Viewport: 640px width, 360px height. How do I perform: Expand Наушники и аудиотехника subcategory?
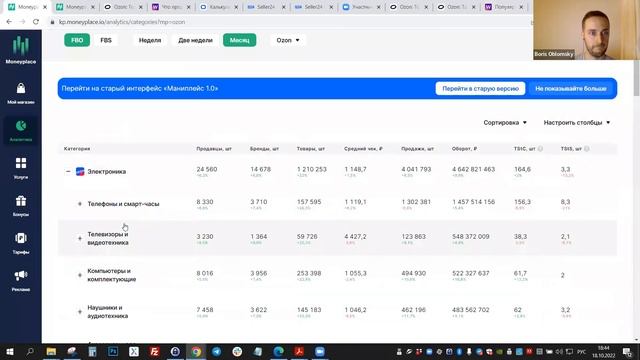(80, 312)
